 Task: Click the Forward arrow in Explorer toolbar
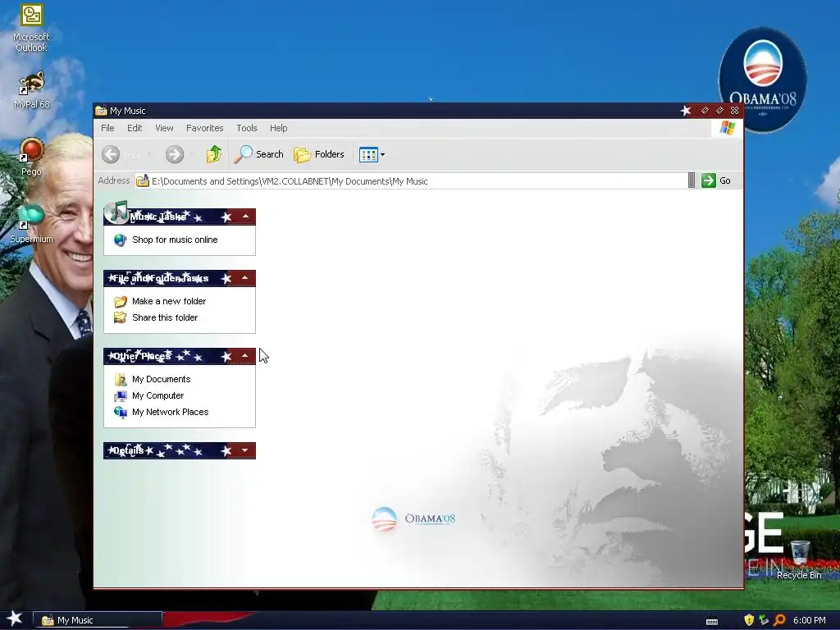(174, 154)
